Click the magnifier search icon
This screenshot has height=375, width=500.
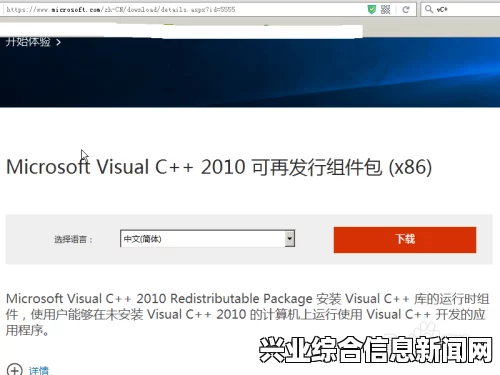[429, 9]
